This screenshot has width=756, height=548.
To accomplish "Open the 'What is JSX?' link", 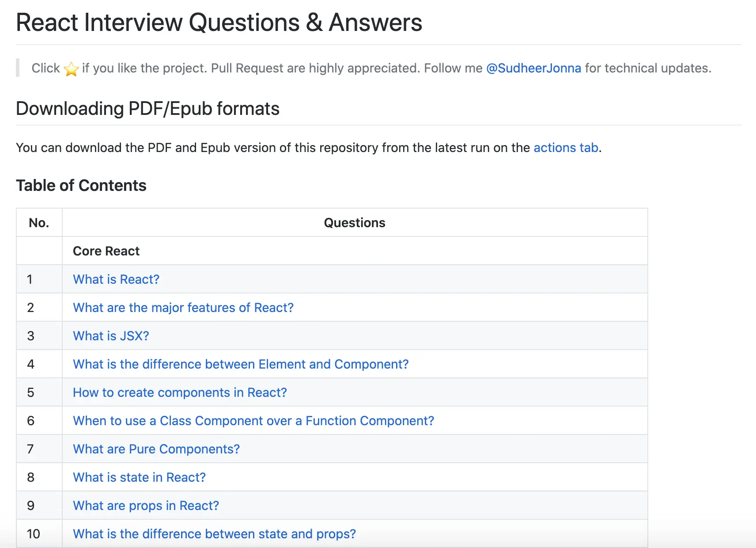I will coord(111,336).
